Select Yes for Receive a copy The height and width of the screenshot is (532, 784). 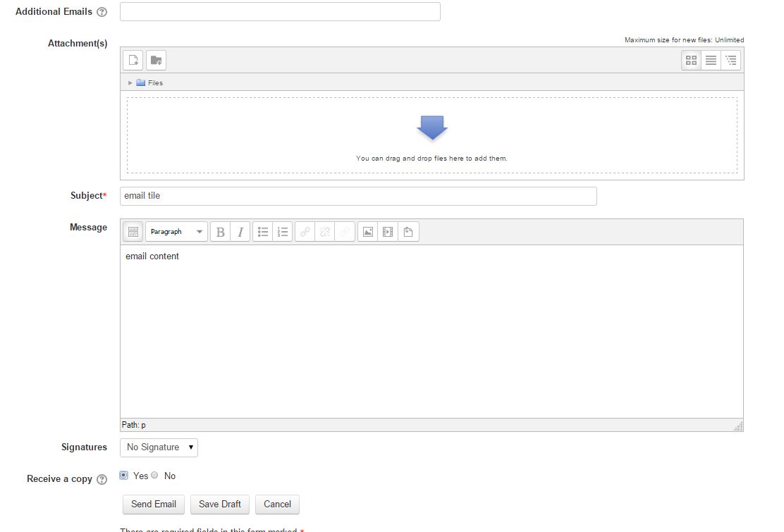124,476
